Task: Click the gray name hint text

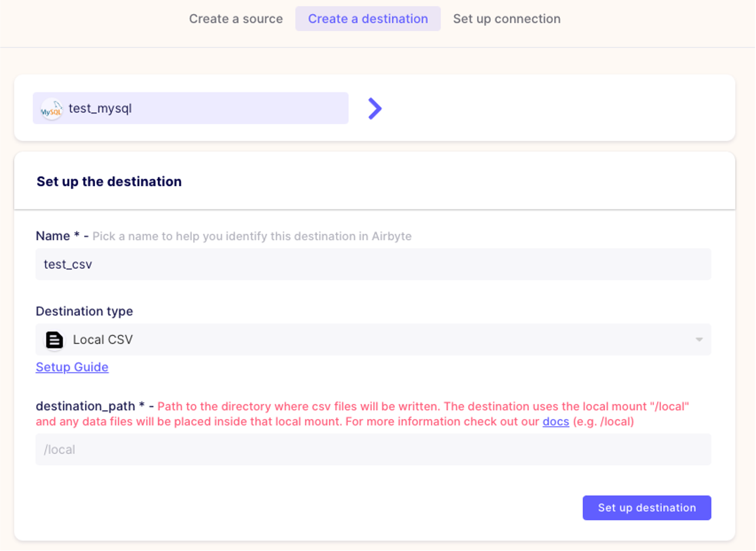Action: coord(252,236)
